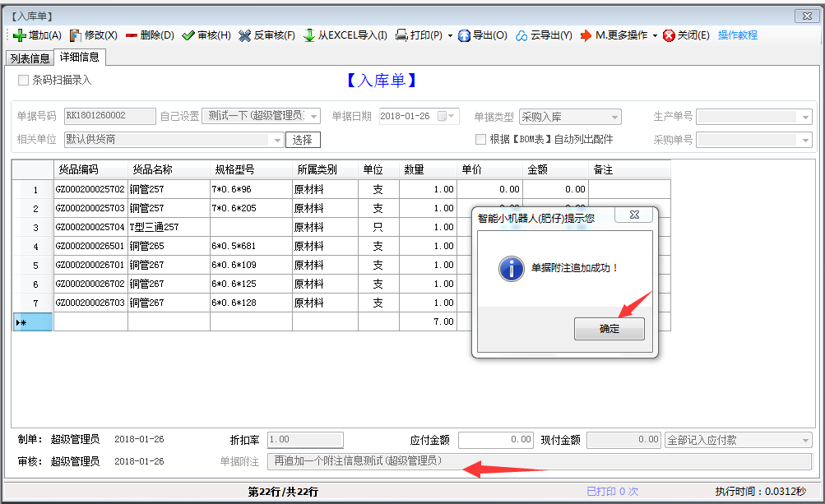Click the Export (导出) toolbar icon
Viewport: 825px width, 504px height.
point(464,35)
